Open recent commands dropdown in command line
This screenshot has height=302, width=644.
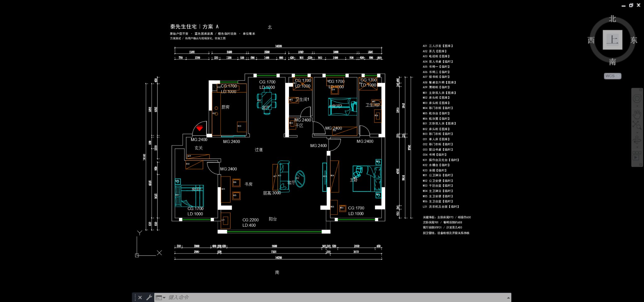coord(161,298)
